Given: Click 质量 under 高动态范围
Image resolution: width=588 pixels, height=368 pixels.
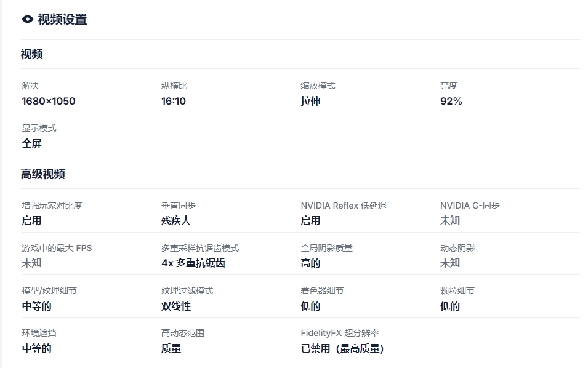Looking at the screenshot, I should 171,348.
